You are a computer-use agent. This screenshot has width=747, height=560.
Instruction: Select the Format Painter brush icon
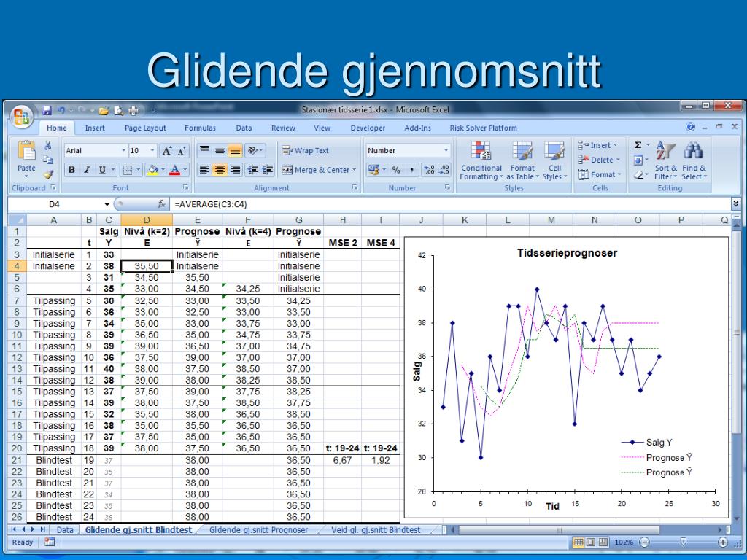47,175
